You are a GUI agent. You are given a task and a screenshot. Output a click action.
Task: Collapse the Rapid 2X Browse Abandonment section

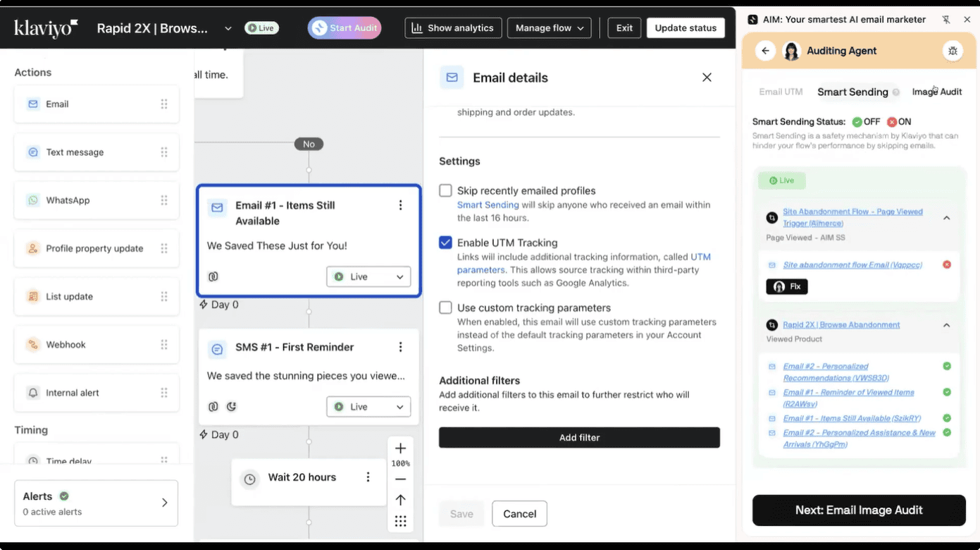[x=946, y=325]
